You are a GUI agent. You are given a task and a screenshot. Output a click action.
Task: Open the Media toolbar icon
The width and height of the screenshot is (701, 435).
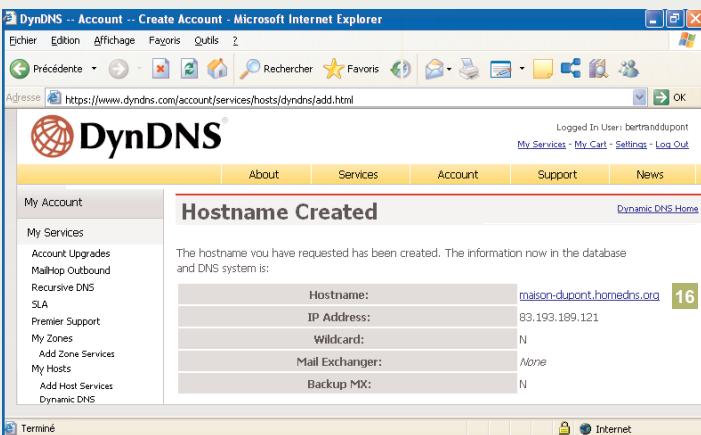401,69
